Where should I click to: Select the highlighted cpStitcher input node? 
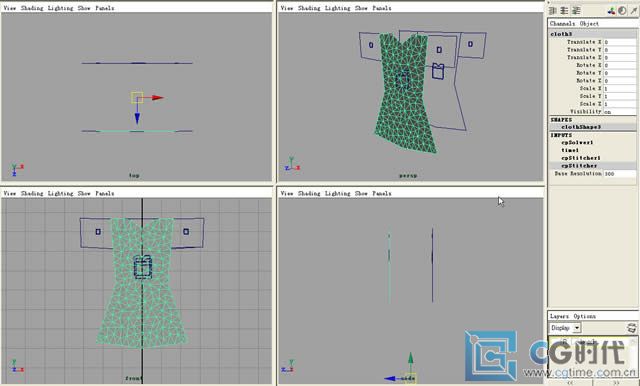[579, 166]
